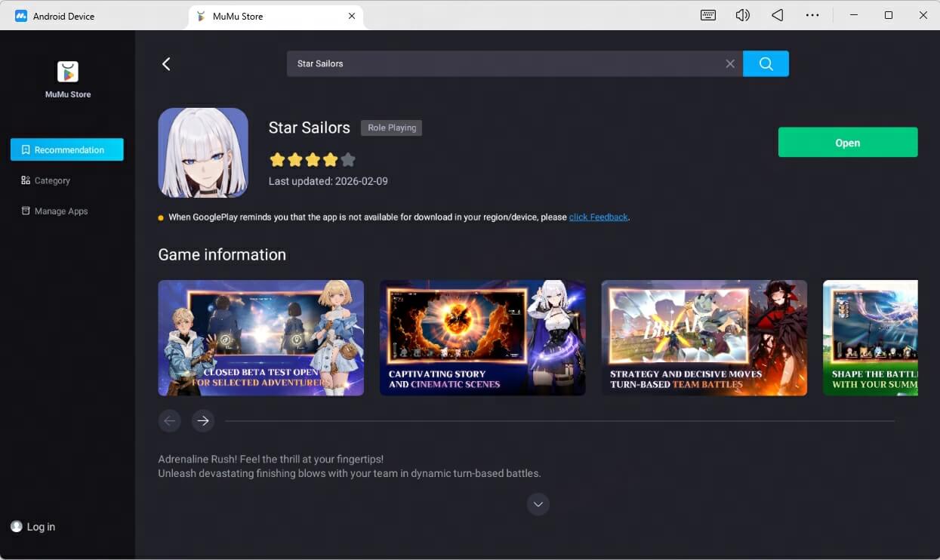Click the previous screenshots arrow
The width and height of the screenshot is (940, 560).
(170, 421)
